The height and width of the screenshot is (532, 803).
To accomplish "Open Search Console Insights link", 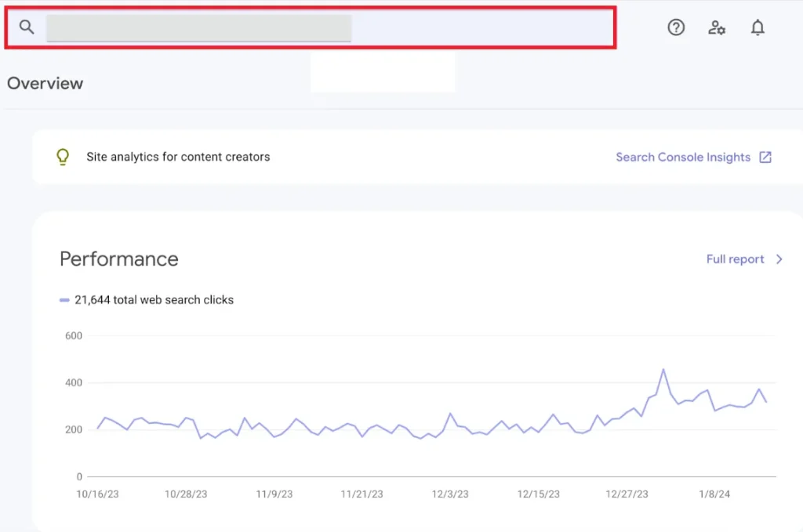I will pyautogui.click(x=683, y=157).
